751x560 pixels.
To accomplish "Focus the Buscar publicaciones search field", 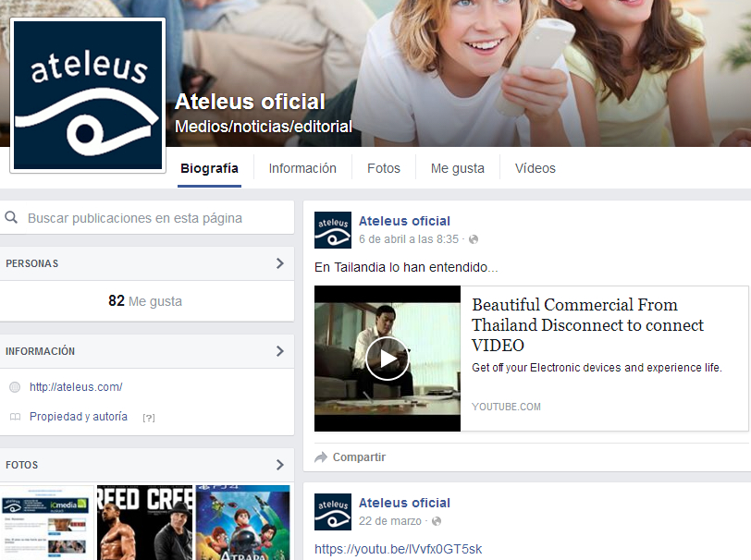I will point(153,218).
